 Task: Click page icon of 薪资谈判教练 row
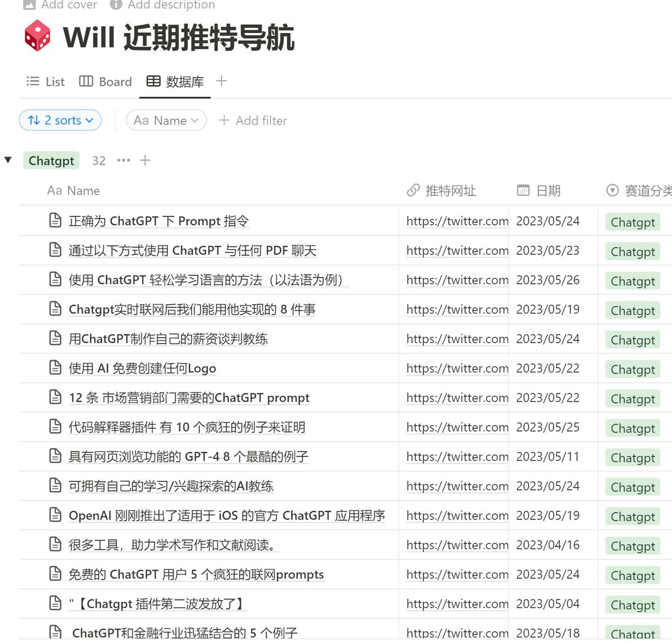(55, 338)
